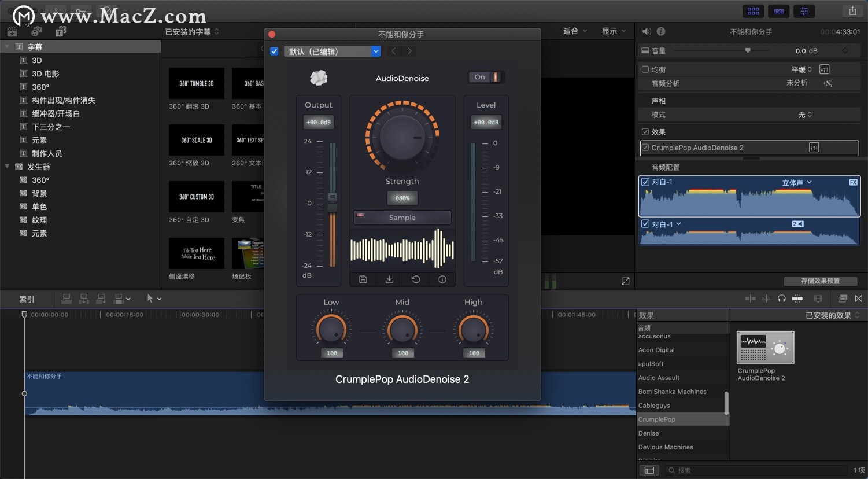The image size is (868, 479).
Task: Collapse the 发生器 category triangle
Action: tap(8, 167)
